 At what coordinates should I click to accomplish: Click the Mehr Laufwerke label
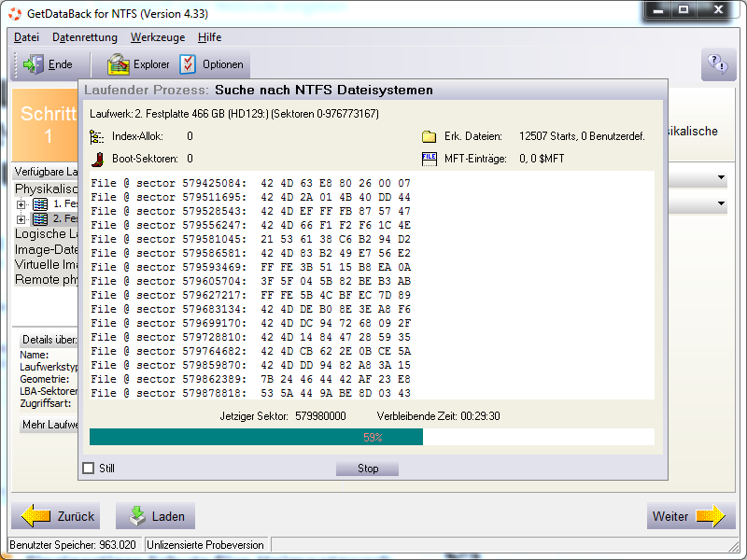pos(50,425)
